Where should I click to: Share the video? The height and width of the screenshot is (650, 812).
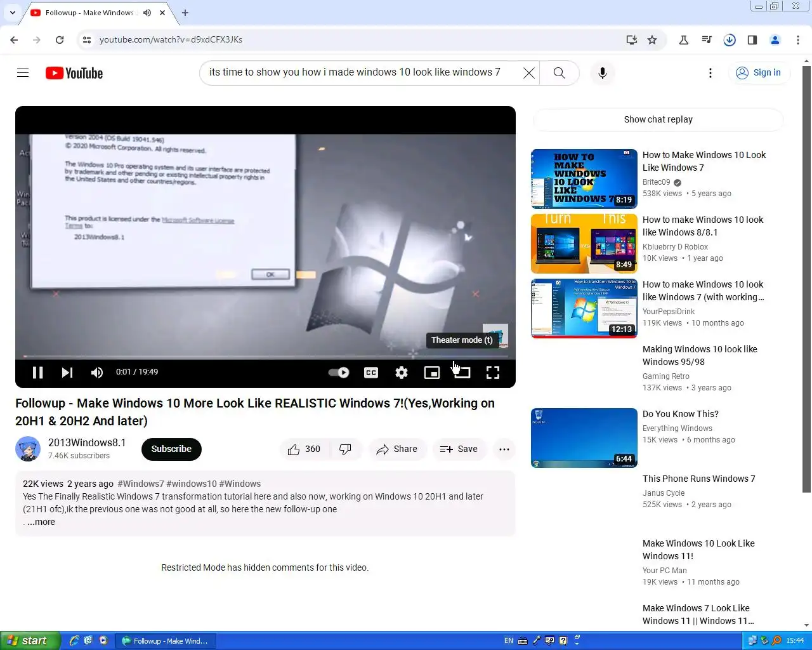[x=397, y=449]
